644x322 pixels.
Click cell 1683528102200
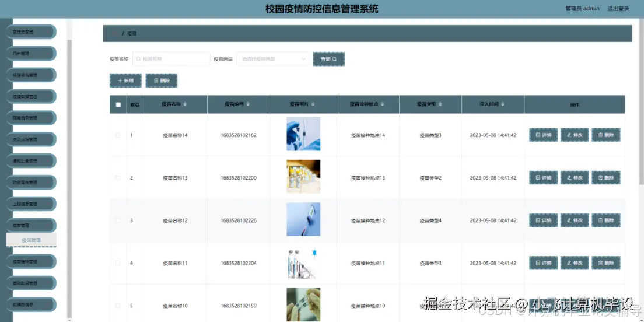tap(239, 178)
